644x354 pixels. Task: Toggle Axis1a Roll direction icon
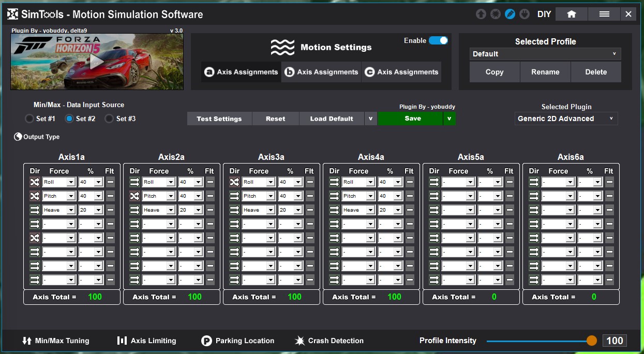(35, 182)
